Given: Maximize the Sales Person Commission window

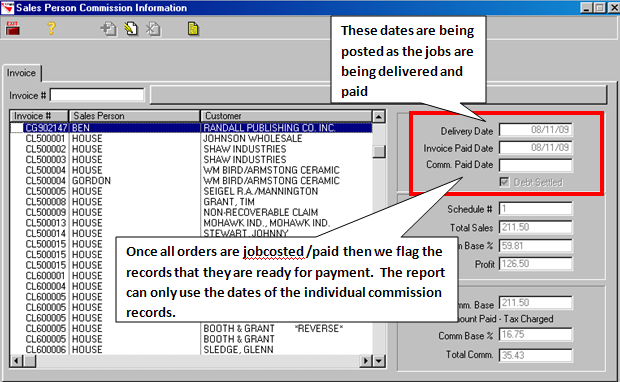Looking at the screenshot, I should (600, 8).
